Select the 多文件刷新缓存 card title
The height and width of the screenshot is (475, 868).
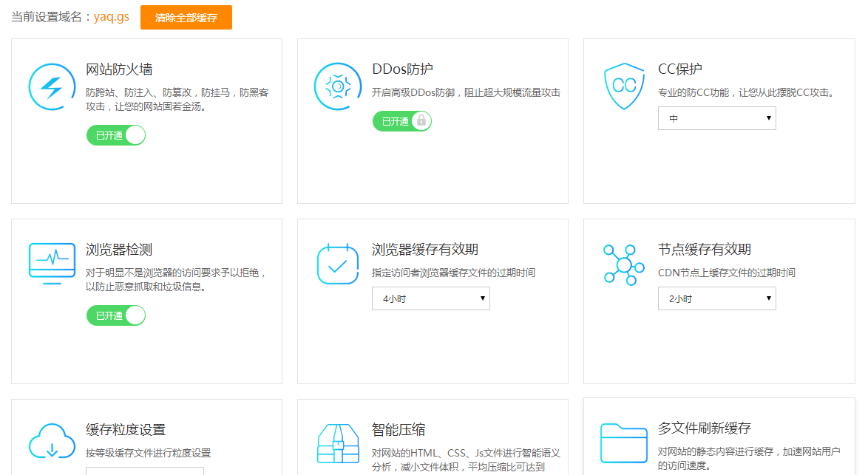click(704, 428)
